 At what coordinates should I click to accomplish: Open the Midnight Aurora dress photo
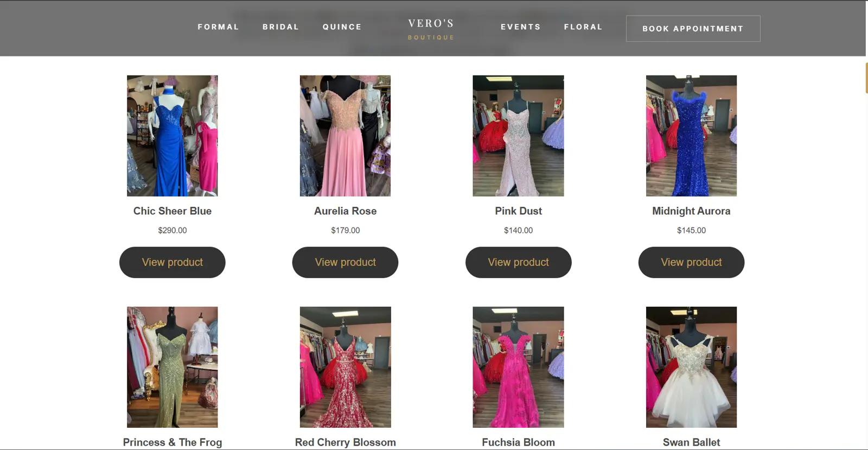coord(691,136)
